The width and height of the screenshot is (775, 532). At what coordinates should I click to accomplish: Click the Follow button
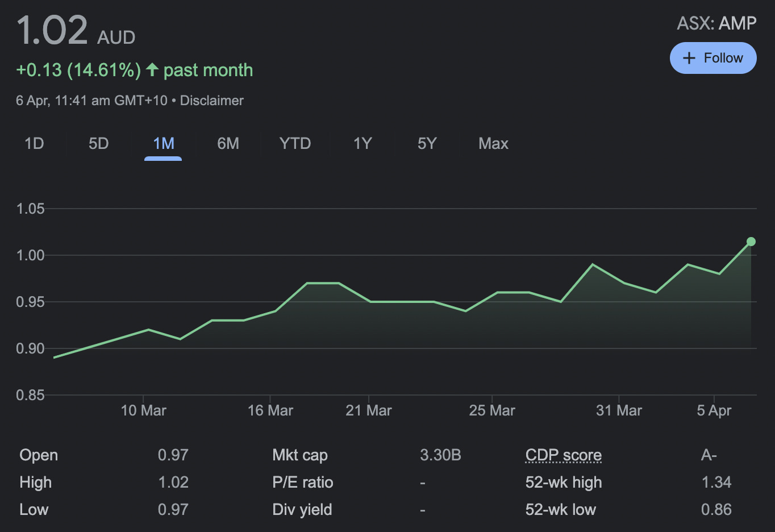(x=713, y=58)
